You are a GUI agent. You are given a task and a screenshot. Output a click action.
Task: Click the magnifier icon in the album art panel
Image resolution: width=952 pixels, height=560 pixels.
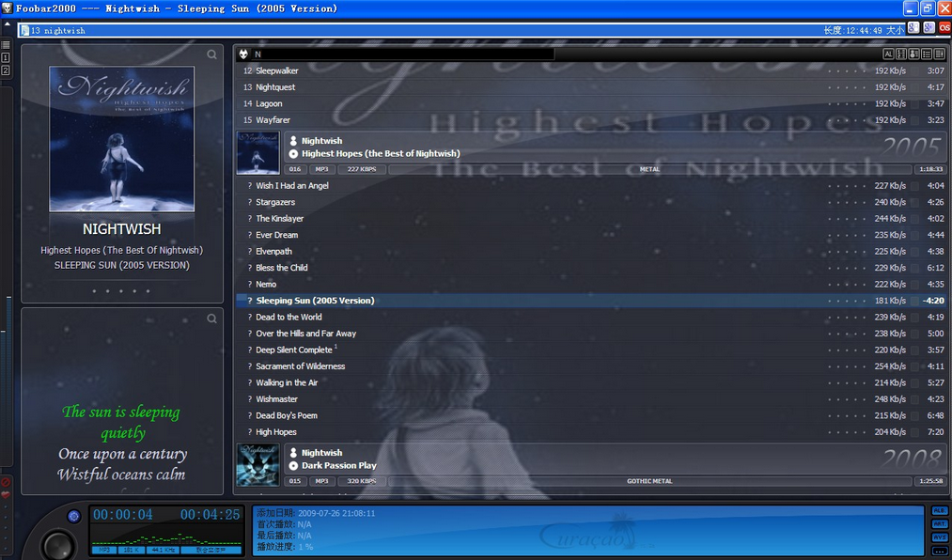click(x=211, y=54)
